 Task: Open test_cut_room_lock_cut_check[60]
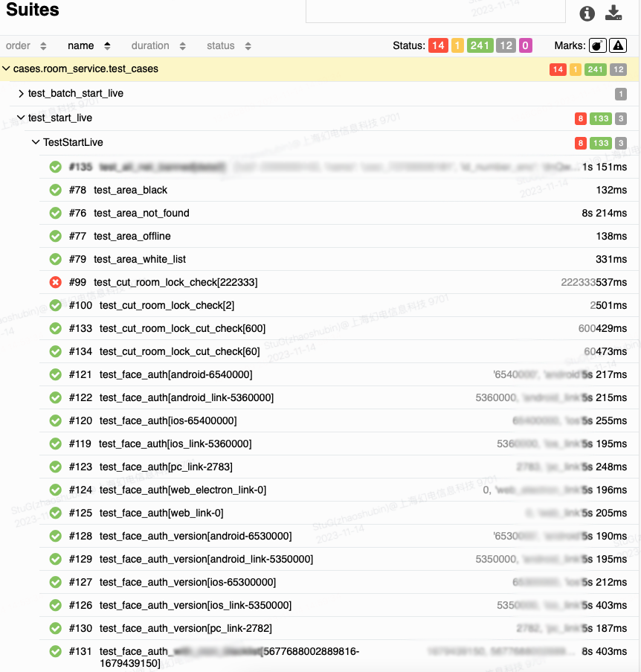pyautogui.click(x=339, y=352)
